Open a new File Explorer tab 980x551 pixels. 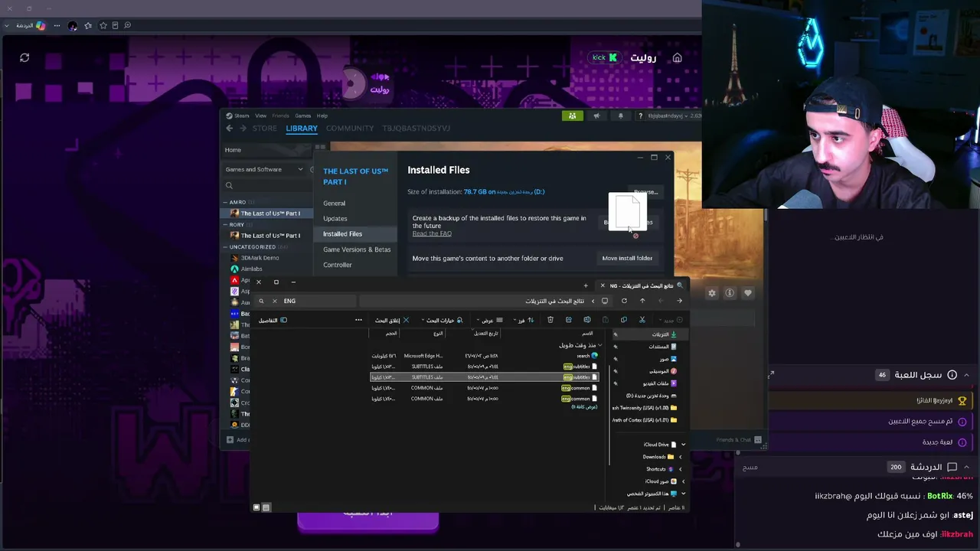(586, 285)
